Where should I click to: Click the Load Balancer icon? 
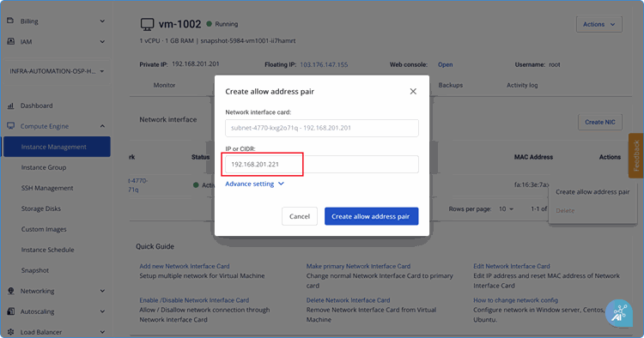(10, 332)
